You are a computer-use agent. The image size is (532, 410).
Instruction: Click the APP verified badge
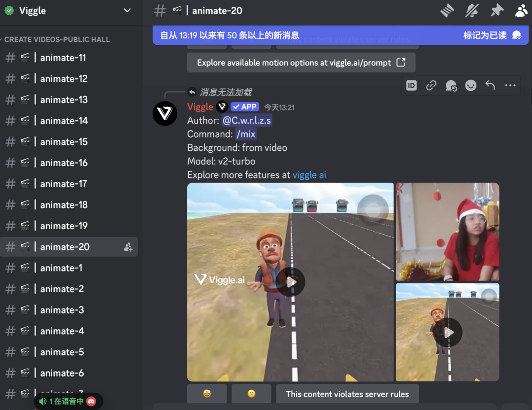click(245, 107)
